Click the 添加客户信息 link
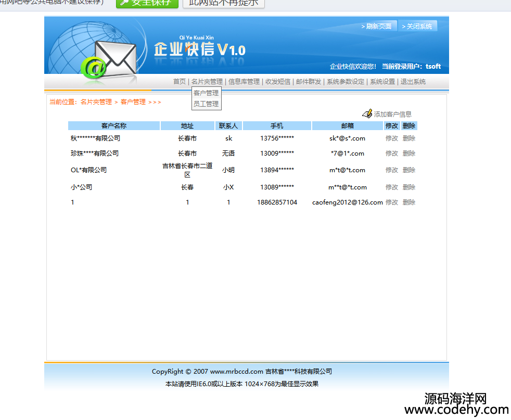This screenshot has height=420, width=511. tap(393, 114)
